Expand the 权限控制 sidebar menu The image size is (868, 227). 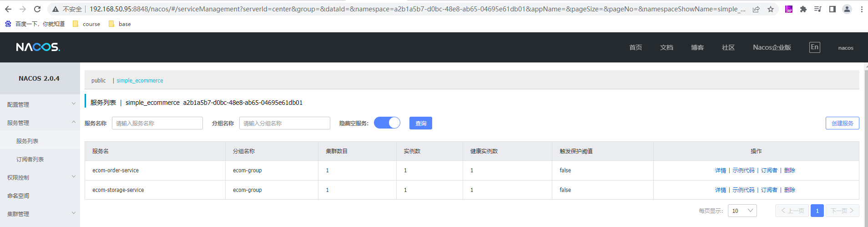(x=40, y=177)
